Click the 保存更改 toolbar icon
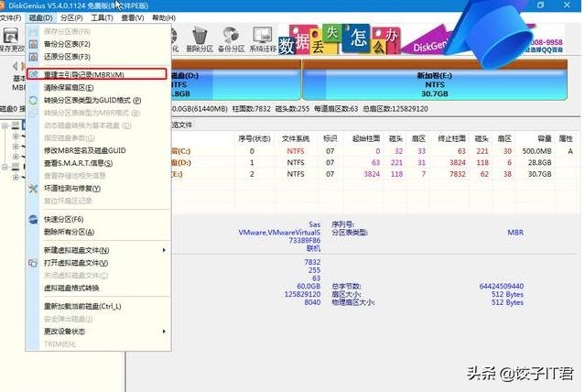 click(x=11, y=38)
